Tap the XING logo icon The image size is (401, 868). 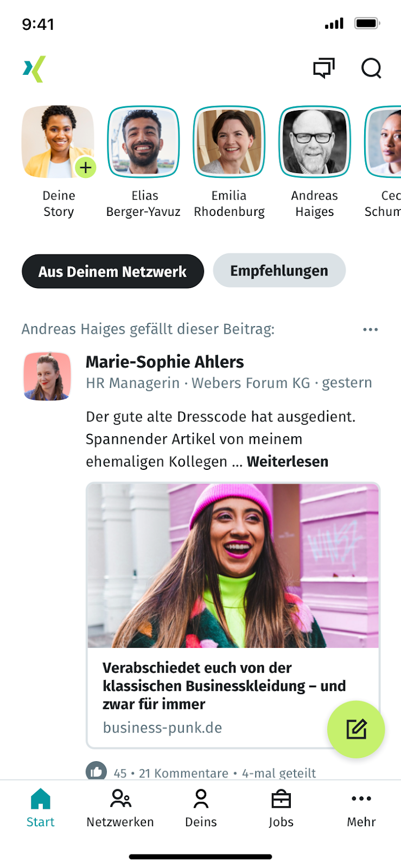(x=34, y=69)
